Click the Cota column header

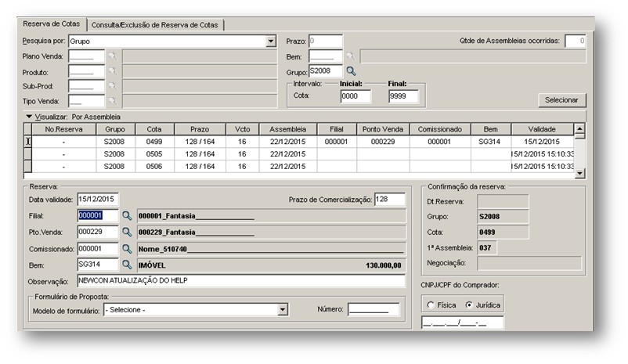pyautogui.click(x=154, y=129)
